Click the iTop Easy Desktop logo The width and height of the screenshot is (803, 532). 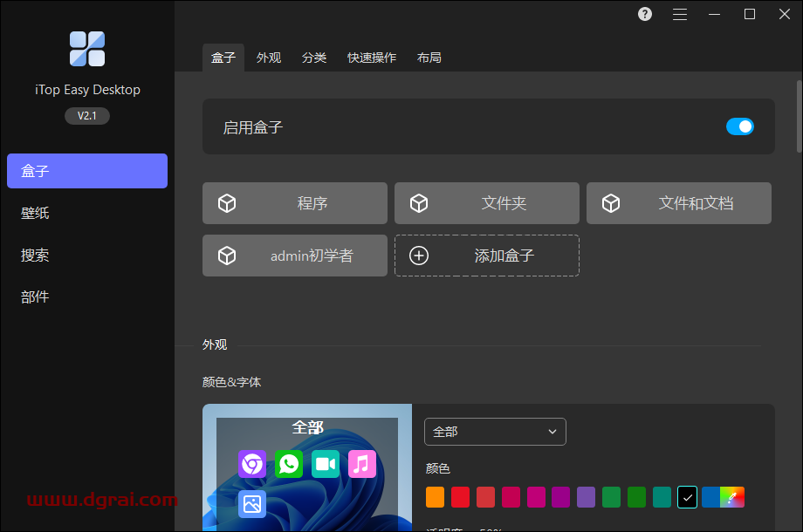tap(87, 49)
